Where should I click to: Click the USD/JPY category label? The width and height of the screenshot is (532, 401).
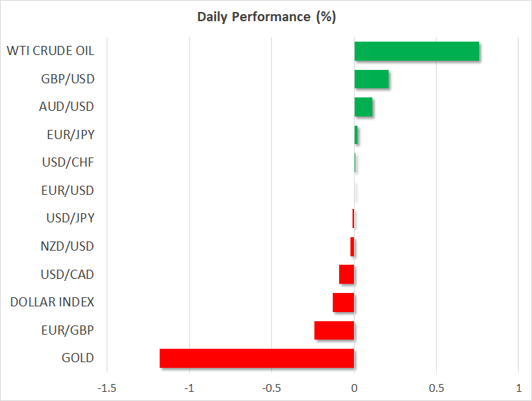[x=69, y=218]
